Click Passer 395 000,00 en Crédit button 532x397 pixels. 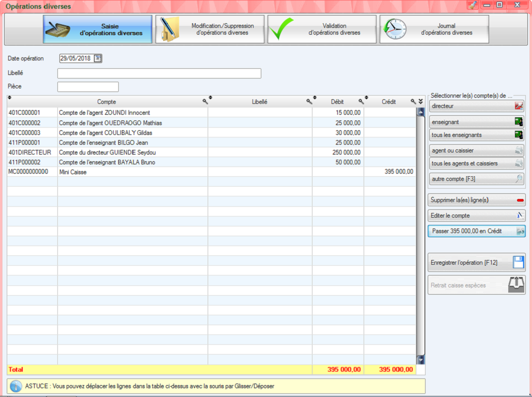(x=476, y=231)
